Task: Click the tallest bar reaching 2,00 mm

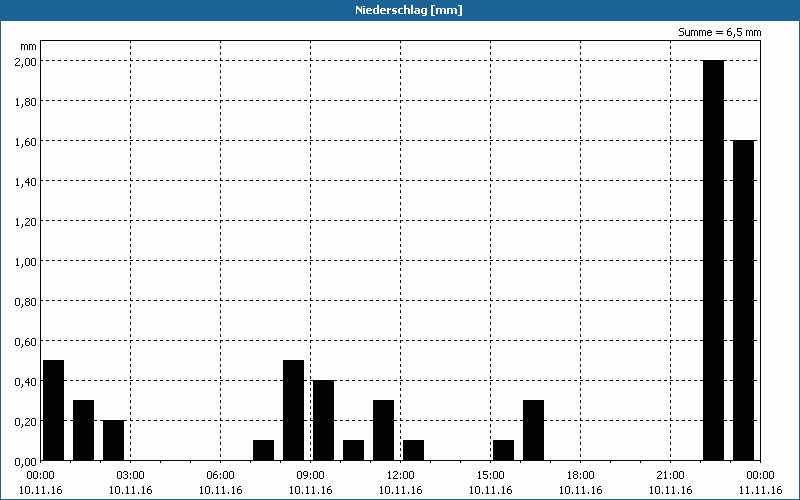Action: 713,260
